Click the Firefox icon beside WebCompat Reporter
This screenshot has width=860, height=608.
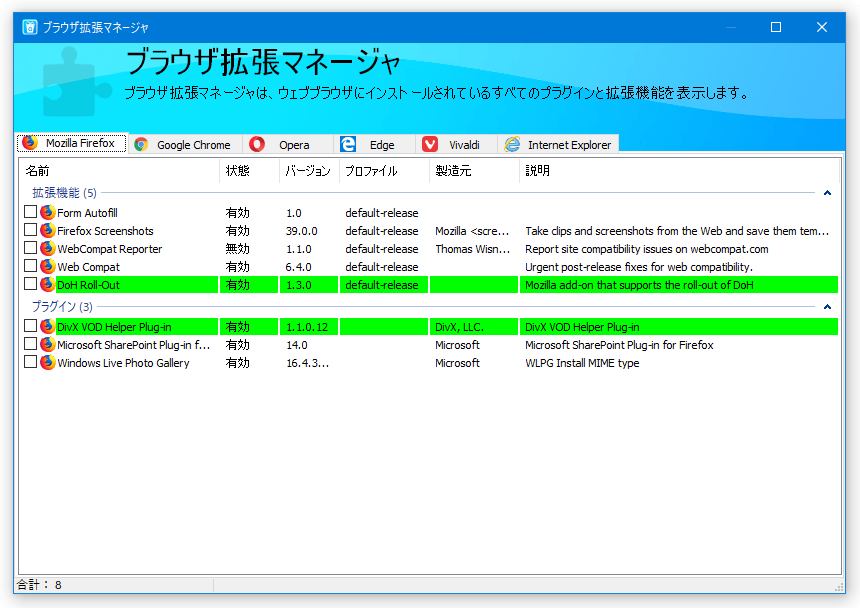pyautogui.click(x=48, y=248)
